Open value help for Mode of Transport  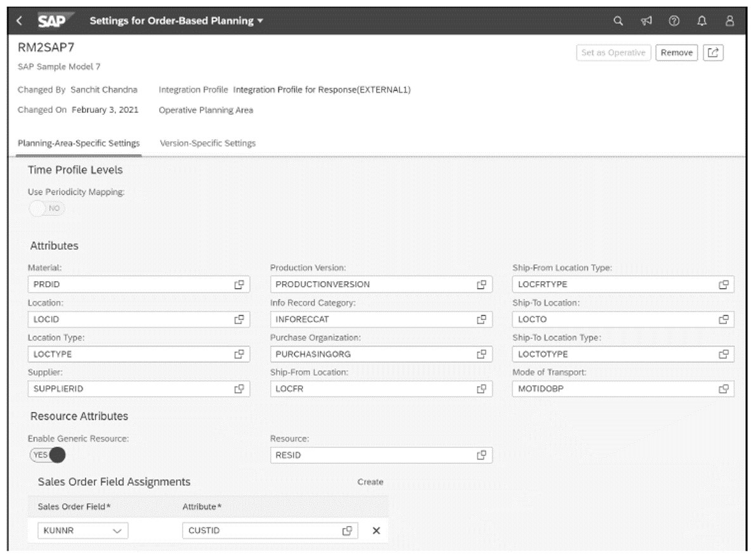[722, 388]
